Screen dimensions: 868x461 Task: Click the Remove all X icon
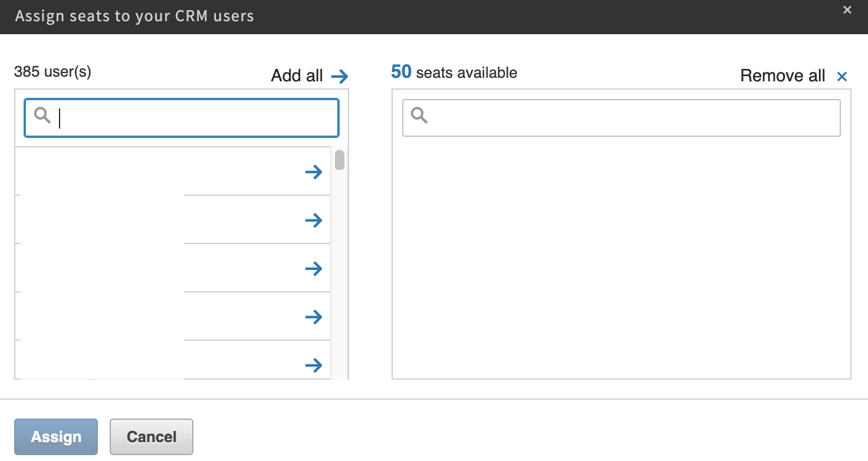pos(842,76)
